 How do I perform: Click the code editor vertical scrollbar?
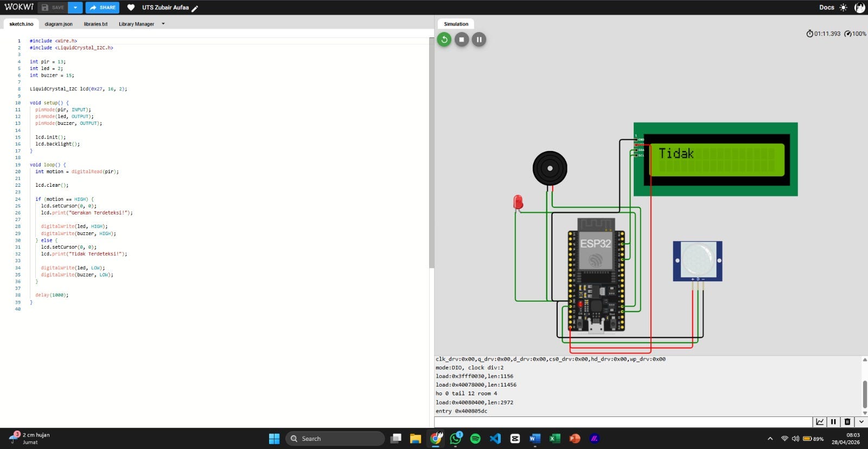point(431,152)
